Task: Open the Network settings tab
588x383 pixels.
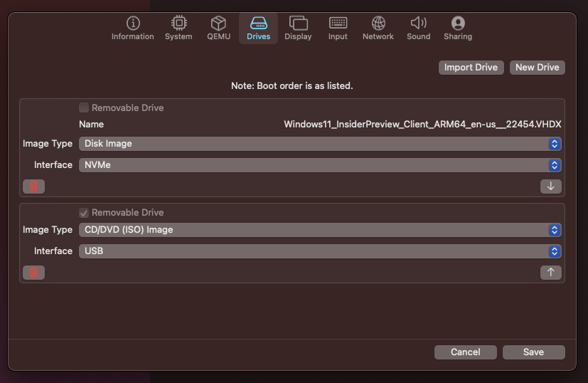Action: (378, 28)
